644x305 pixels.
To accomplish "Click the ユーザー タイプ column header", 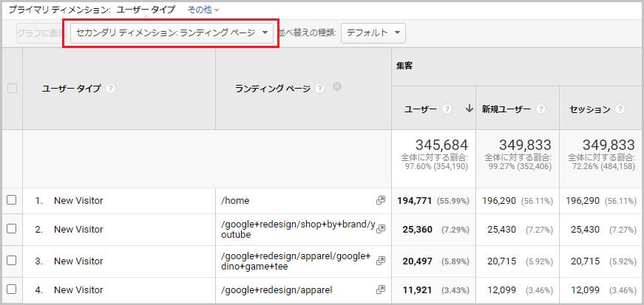I will [x=71, y=89].
